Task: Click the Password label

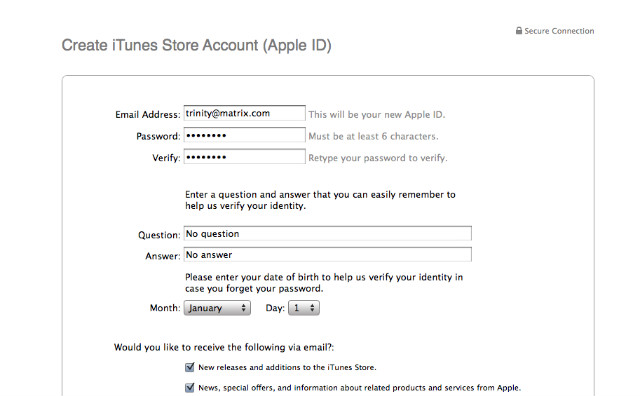Action: (x=158, y=136)
